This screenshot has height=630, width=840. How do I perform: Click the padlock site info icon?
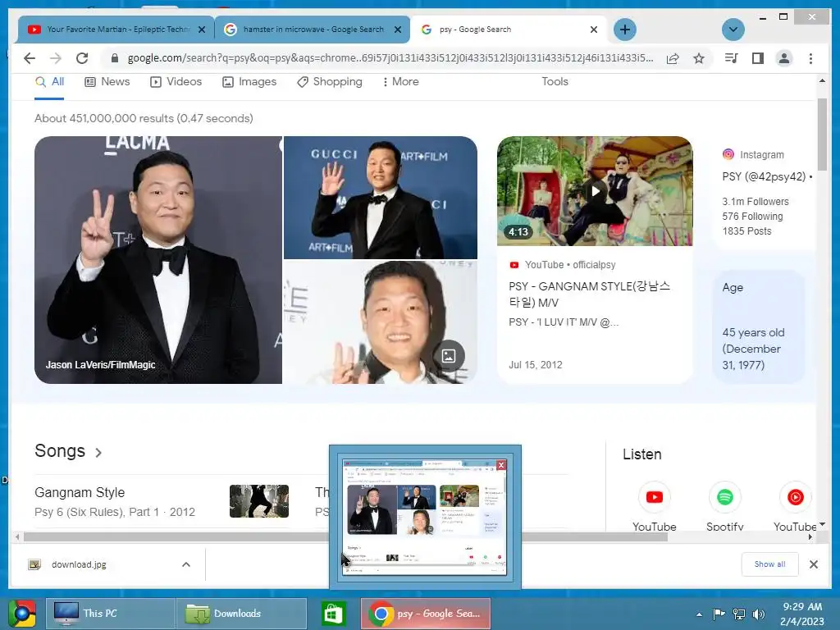(115, 58)
